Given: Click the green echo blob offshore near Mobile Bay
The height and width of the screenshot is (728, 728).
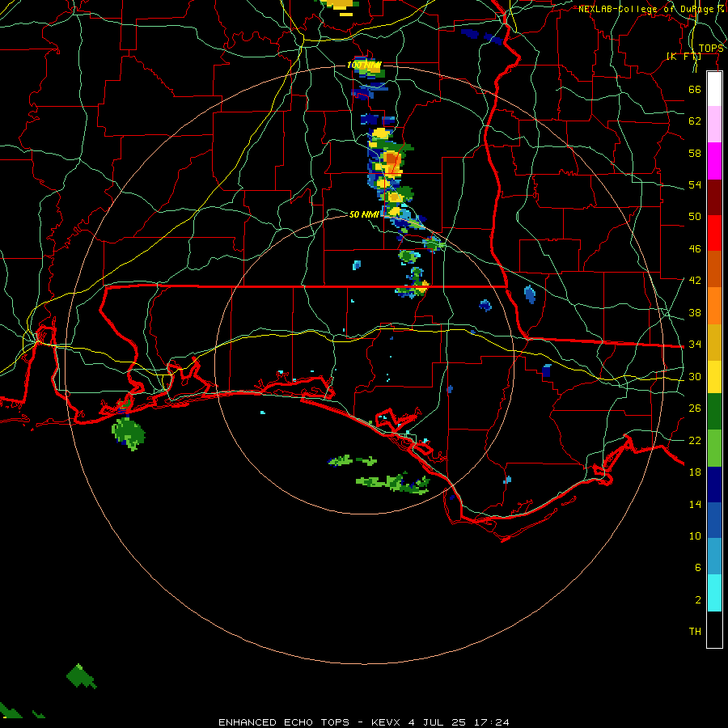Looking at the screenshot, I should (129, 434).
